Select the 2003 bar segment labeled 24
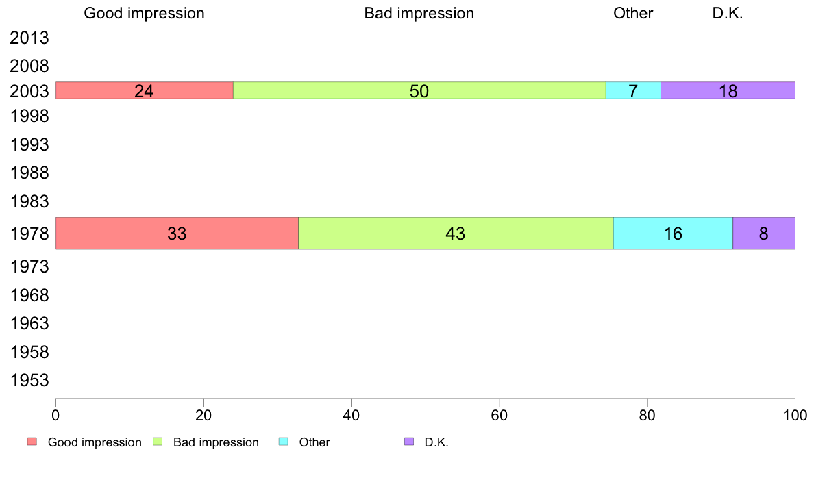The image size is (814, 504). pyautogui.click(x=145, y=90)
